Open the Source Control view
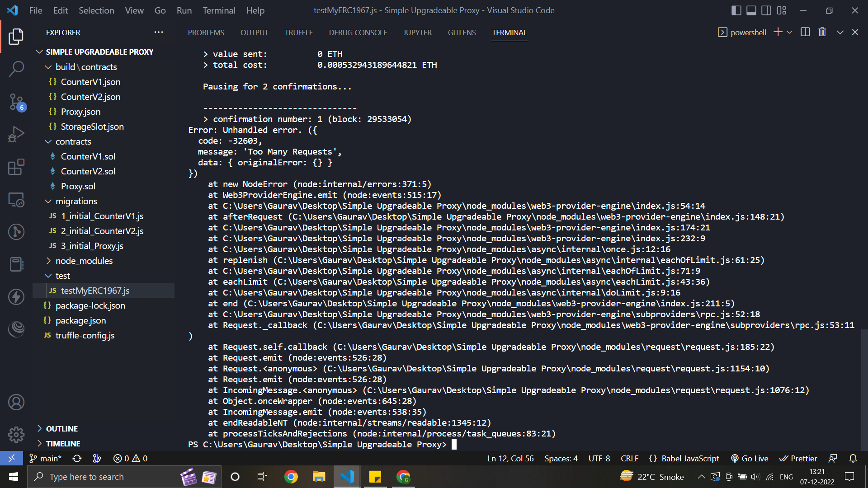The height and width of the screenshot is (488, 868). pyautogui.click(x=16, y=102)
